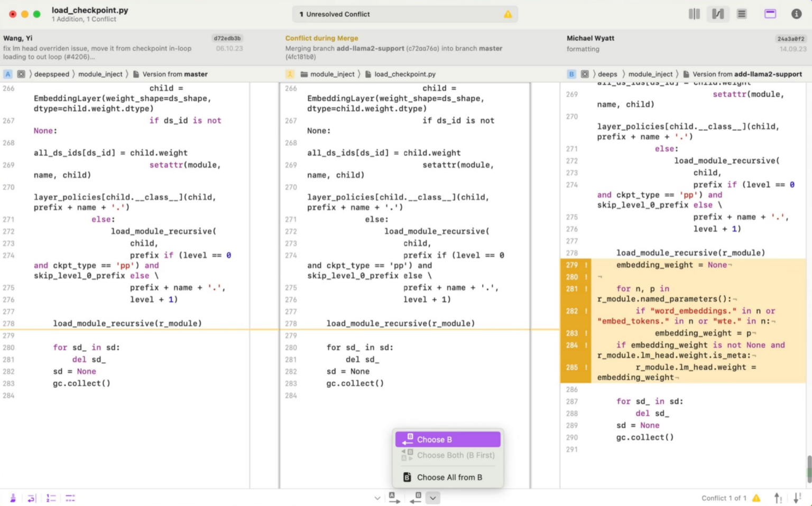The image size is (812, 506).
Task: Select "Choose B" from popup menu
Action: [x=447, y=439]
